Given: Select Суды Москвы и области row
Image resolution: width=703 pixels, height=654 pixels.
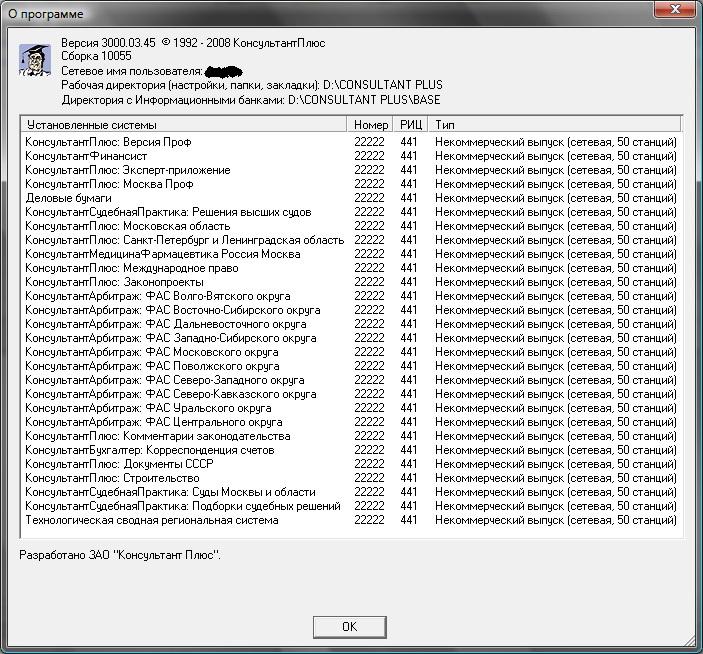Looking at the screenshot, I should [351, 492].
